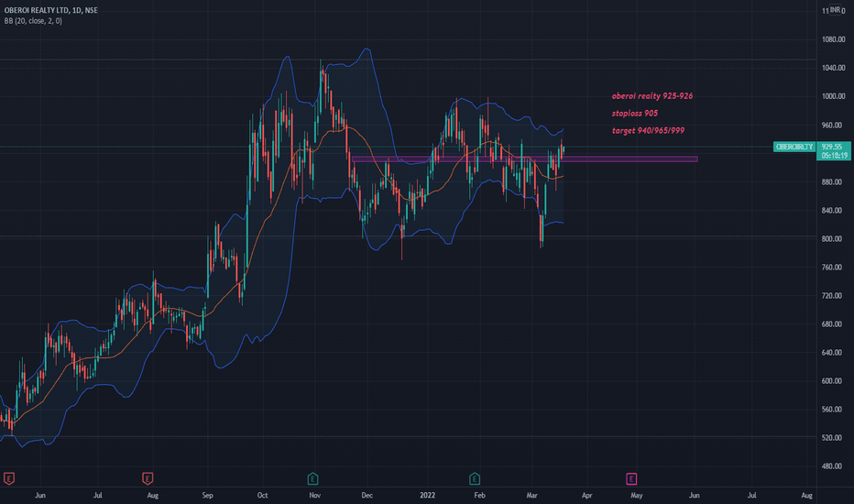
Task: Click the May label on time axis
Action: (637, 495)
